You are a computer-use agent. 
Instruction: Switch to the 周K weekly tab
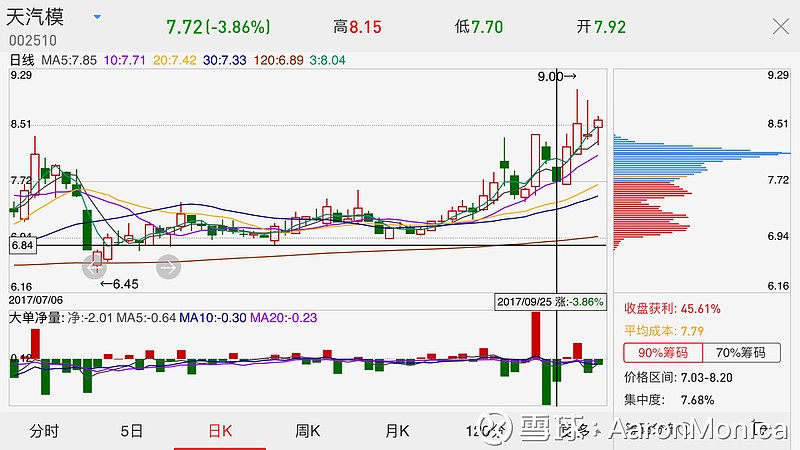point(307,431)
